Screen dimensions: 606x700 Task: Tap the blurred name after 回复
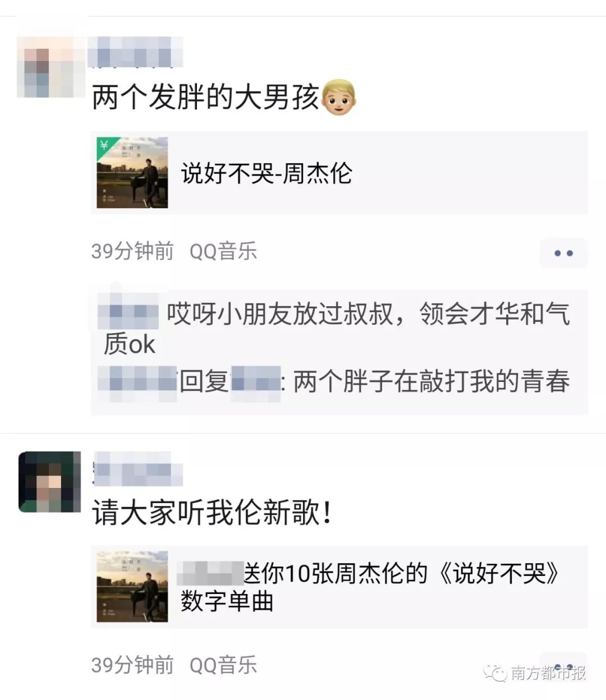256,381
